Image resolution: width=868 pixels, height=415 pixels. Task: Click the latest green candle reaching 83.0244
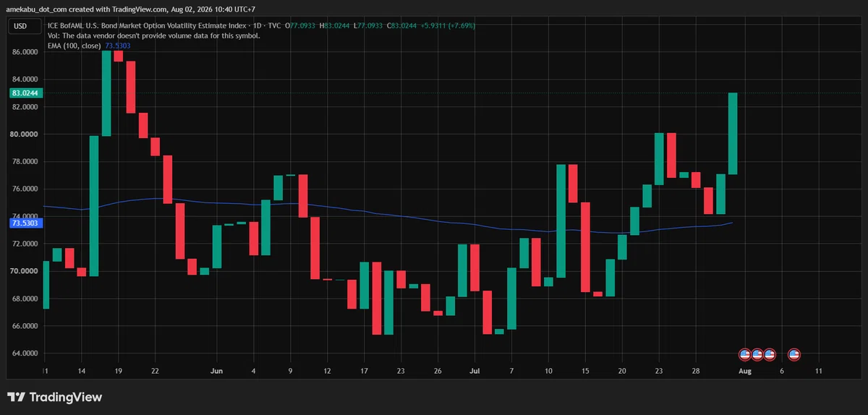[x=733, y=134]
